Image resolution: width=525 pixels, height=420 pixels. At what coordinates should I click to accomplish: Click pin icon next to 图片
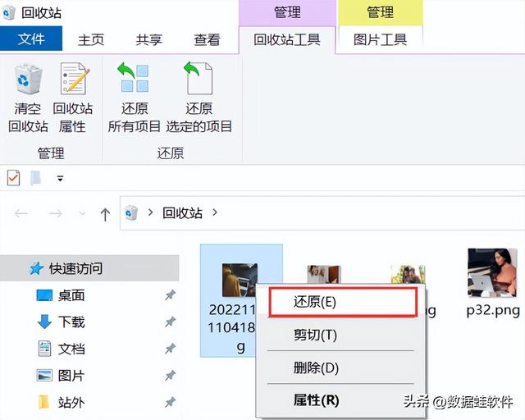pyautogui.click(x=170, y=376)
